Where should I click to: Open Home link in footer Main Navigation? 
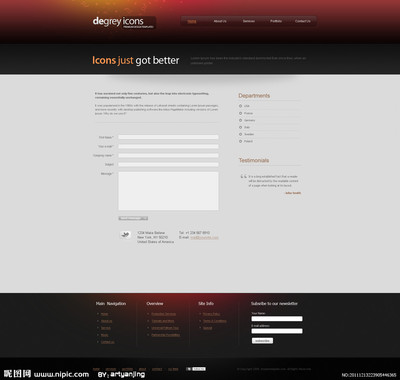point(104,314)
